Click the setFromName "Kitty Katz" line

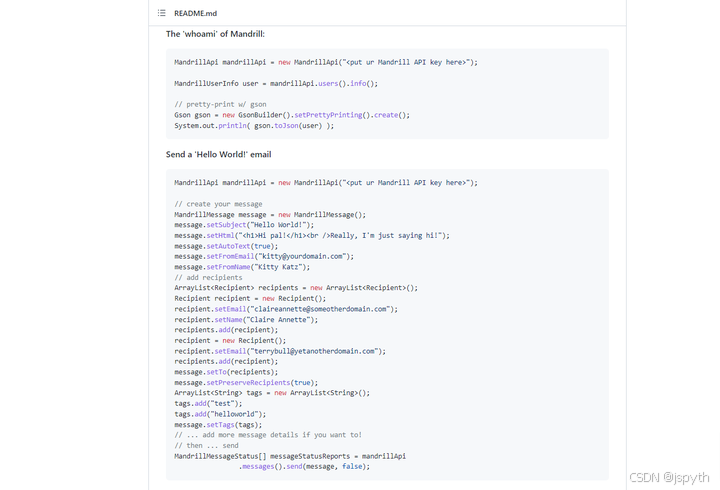[x=242, y=267]
